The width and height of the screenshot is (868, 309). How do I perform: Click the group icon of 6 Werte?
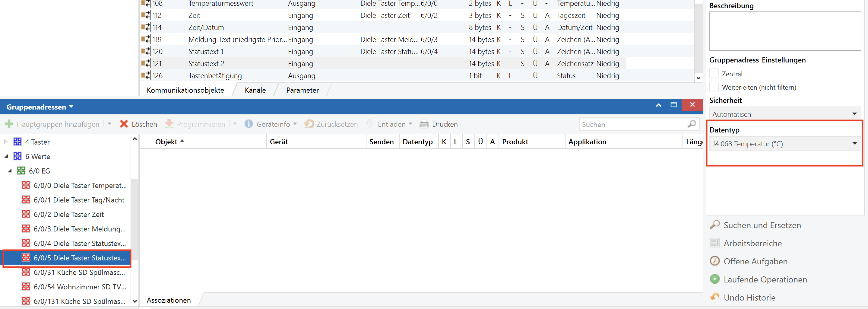pos(17,156)
